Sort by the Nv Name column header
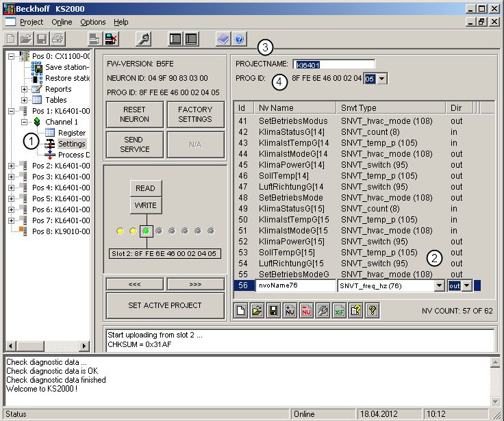This screenshot has width=504, height=421. click(x=295, y=107)
